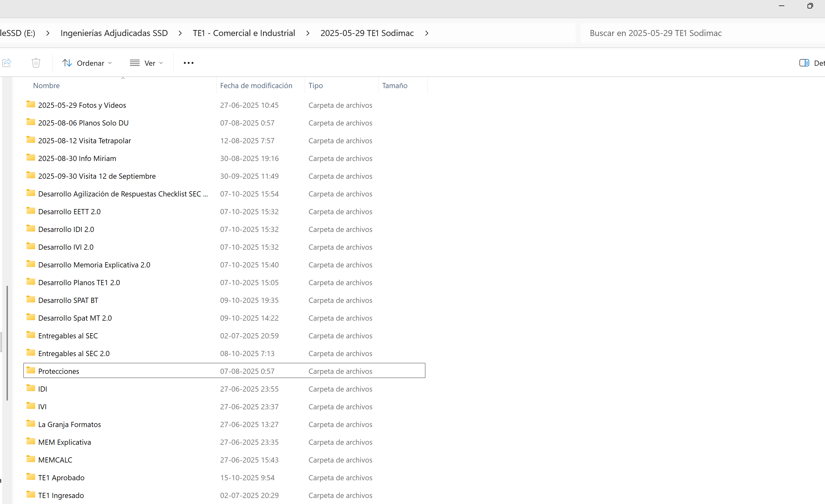Restore down the File Explorer window

tap(810, 6)
